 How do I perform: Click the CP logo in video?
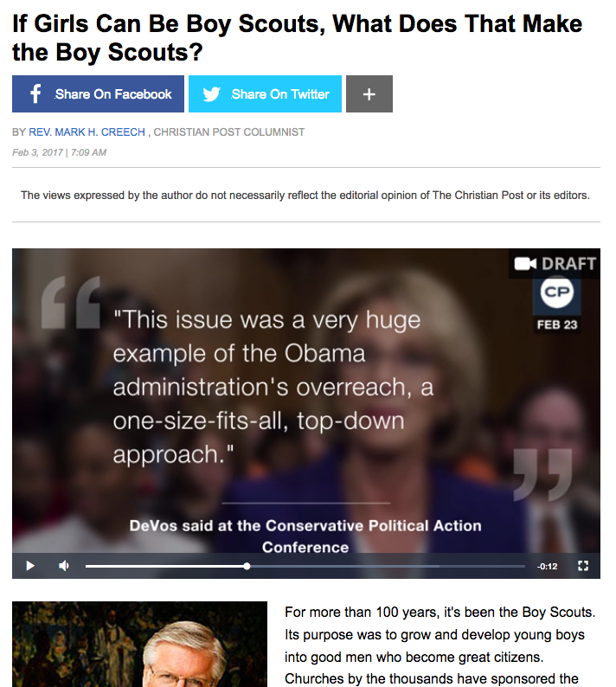point(557,292)
